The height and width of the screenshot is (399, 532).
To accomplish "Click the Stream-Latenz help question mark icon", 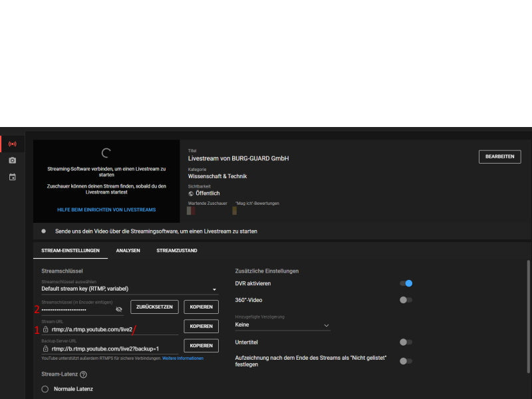I will pyautogui.click(x=83, y=374).
